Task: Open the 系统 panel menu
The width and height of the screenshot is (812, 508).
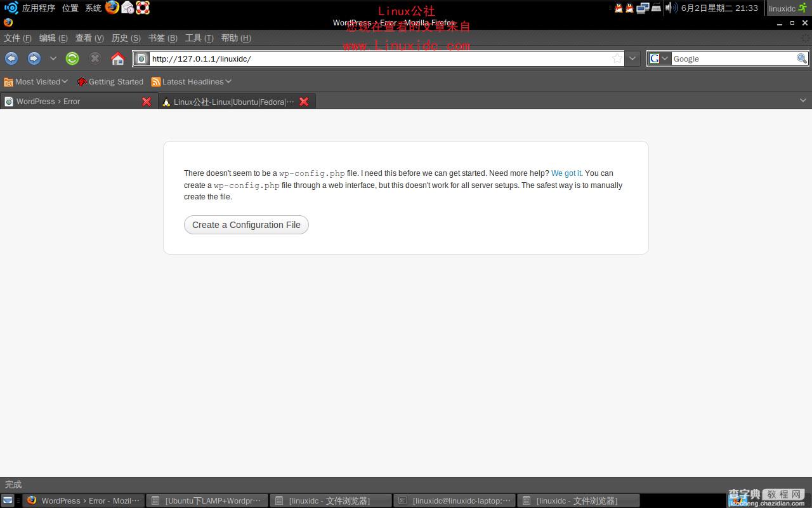Action: click(93, 8)
